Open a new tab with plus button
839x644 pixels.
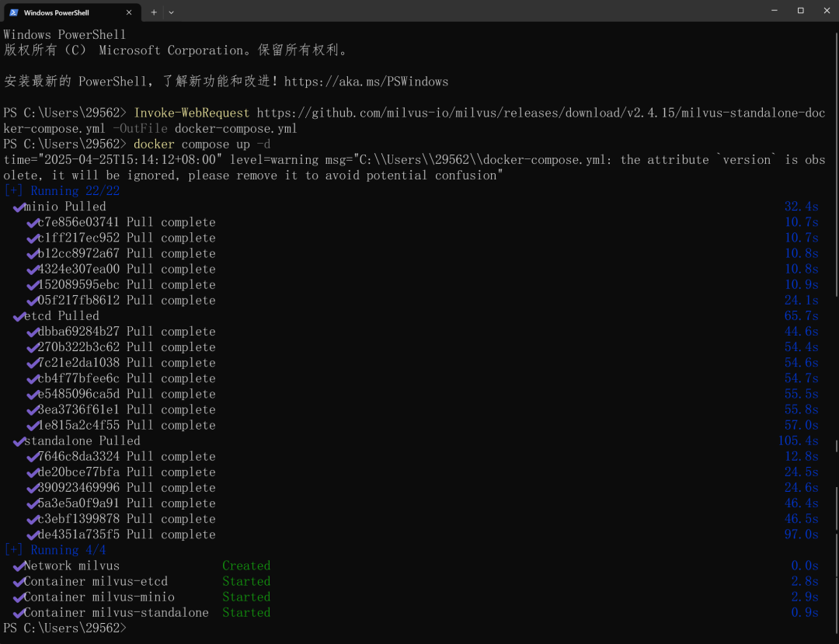154,12
